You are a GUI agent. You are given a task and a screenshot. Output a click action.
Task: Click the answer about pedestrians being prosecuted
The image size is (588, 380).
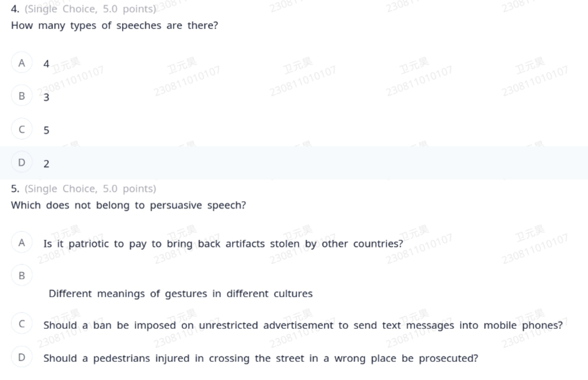(x=261, y=358)
